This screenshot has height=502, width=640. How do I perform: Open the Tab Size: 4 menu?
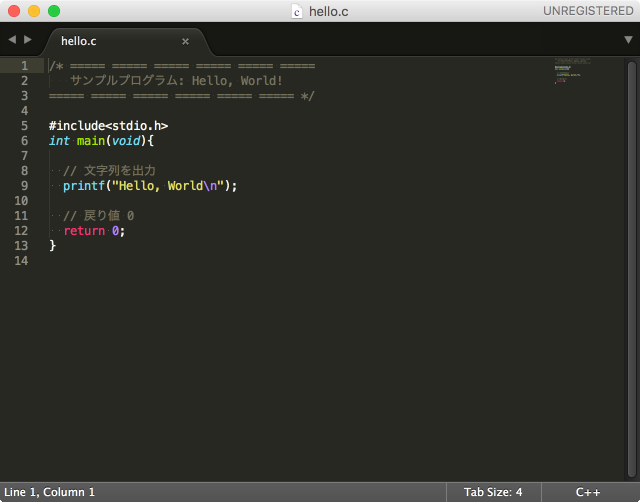493,492
